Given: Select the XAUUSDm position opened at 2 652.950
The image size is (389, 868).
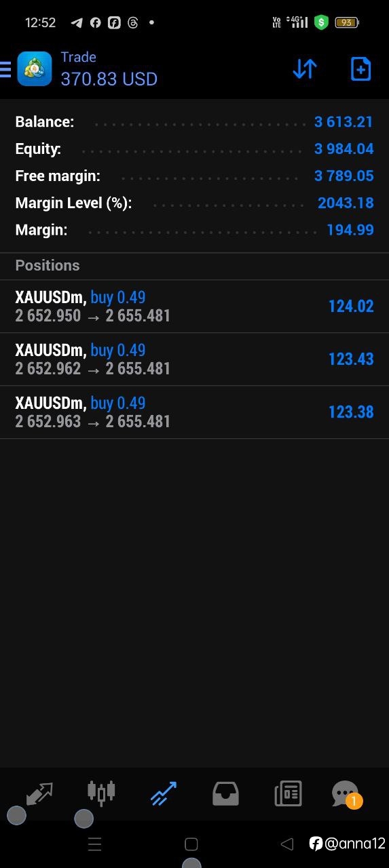Looking at the screenshot, I should click(194, 307).
